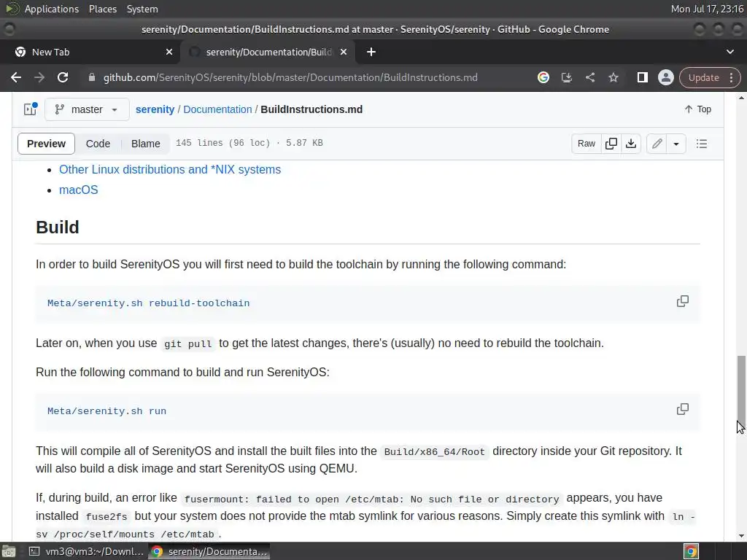
Task: Open the Applications menu
Action: click(52, 9)
